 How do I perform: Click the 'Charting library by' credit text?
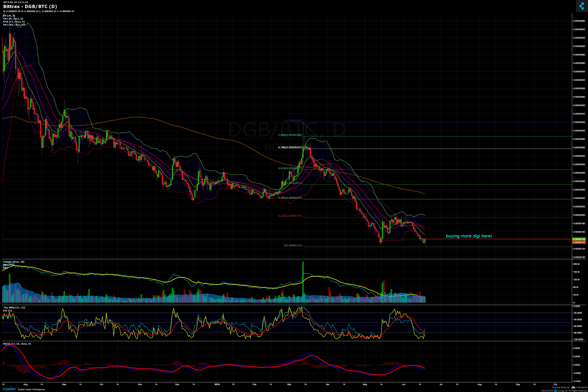tap(561, 388)
